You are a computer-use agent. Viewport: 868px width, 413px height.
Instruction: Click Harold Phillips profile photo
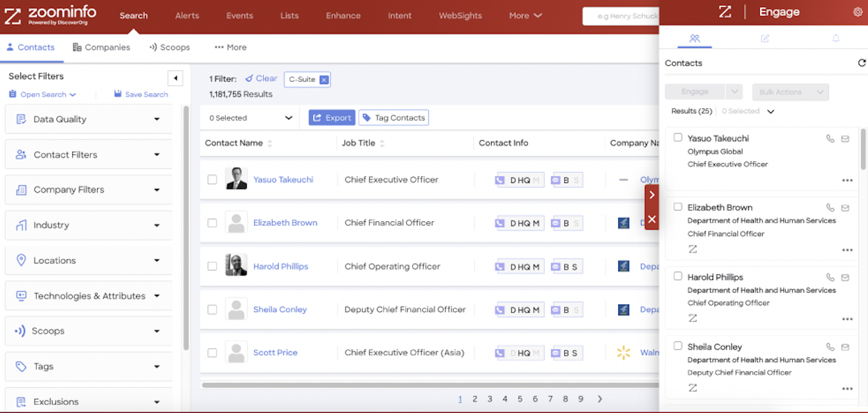[236, 265]
